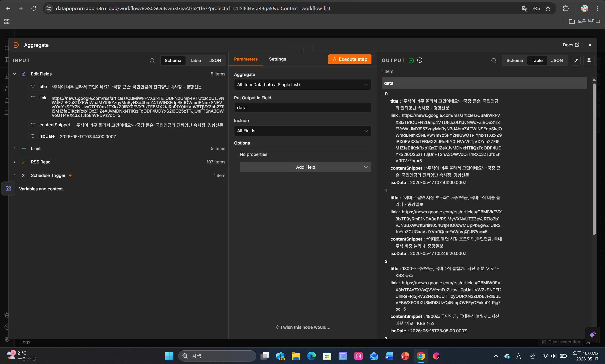Open output info icon

(x=420, y=60)
